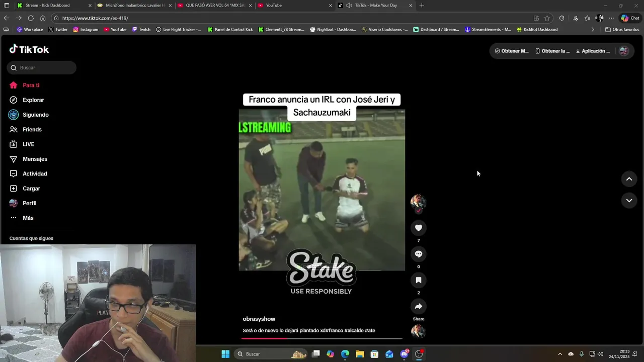Viewport: 644px width, 362px height.
Task: Save the video with the bookmark button
Action: (418, 280)
